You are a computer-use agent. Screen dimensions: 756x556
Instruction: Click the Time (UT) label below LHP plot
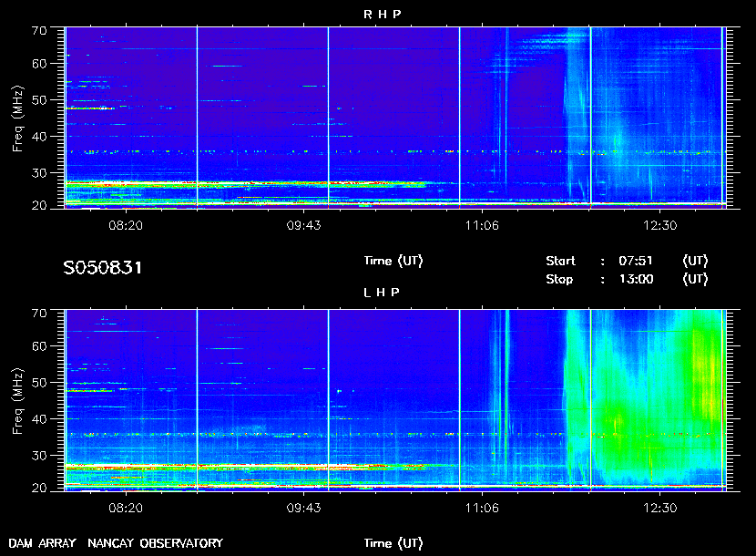[393, 543]
